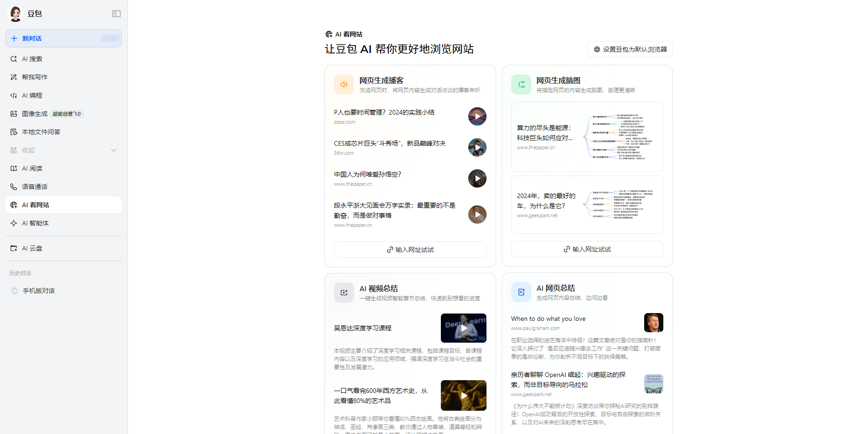
Task: Click the 本地文件问答 document icon
Action: [14, 132]
